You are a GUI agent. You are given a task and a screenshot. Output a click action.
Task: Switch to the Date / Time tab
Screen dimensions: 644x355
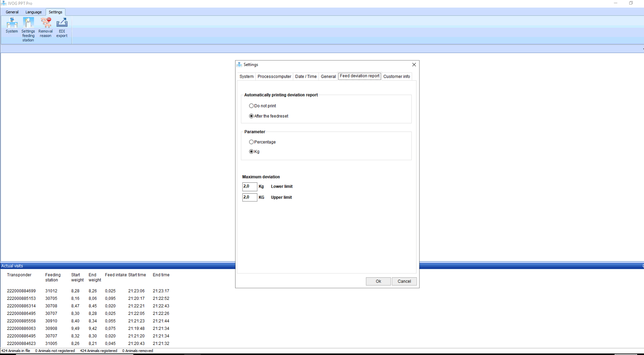coord(305,76)
